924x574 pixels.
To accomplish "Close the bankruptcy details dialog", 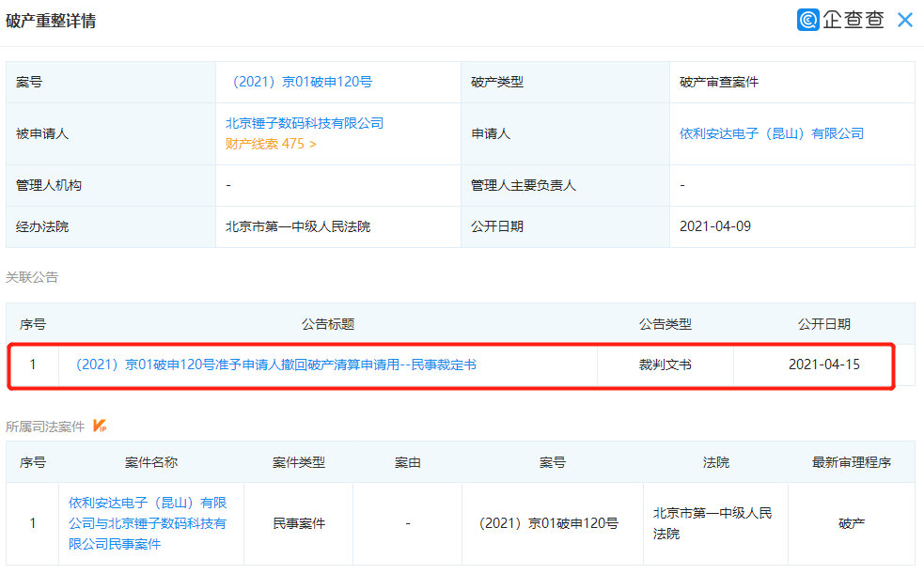I will click(905, 20).
